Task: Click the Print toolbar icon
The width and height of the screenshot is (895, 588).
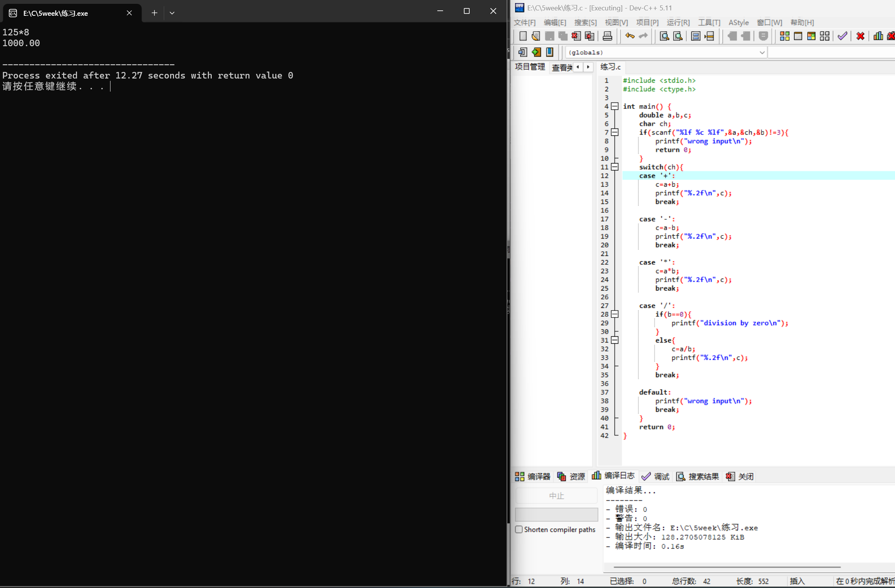Action: coord(607,36)
